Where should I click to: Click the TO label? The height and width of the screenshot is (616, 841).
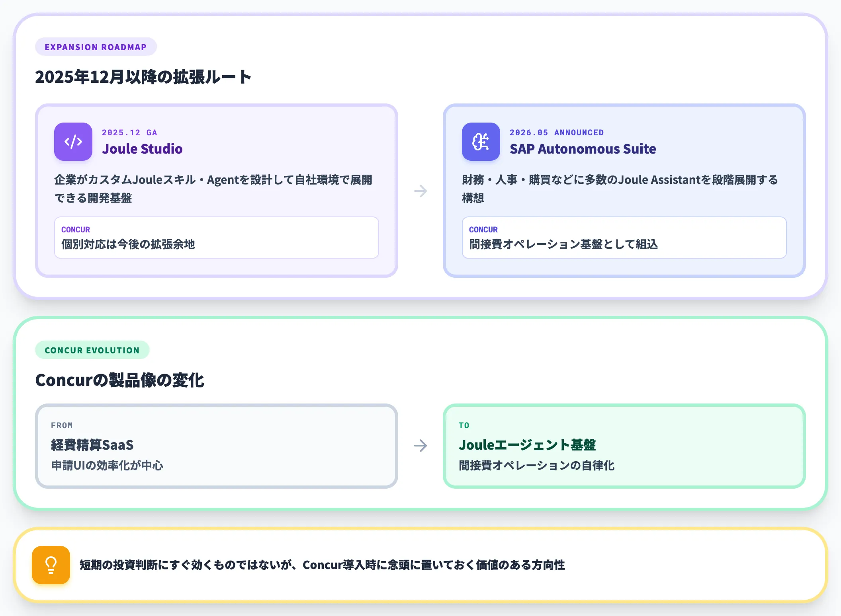pos(464,425)
